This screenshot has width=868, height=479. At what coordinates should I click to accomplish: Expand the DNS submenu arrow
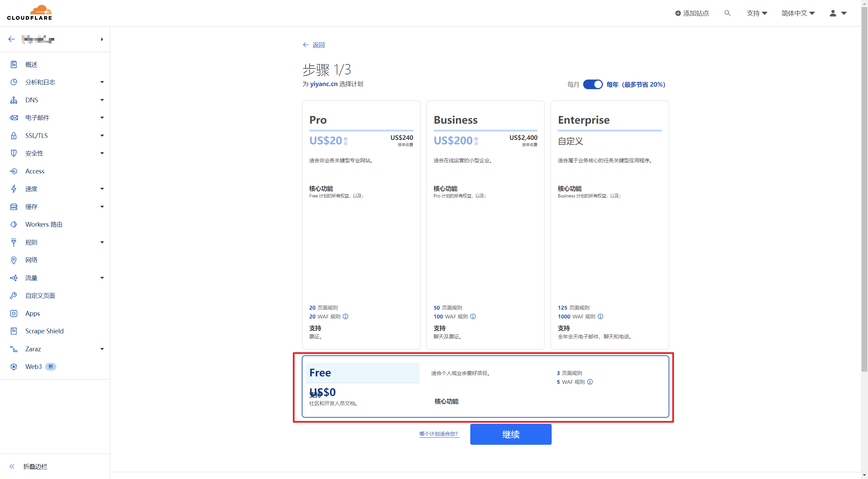point(102,100)
